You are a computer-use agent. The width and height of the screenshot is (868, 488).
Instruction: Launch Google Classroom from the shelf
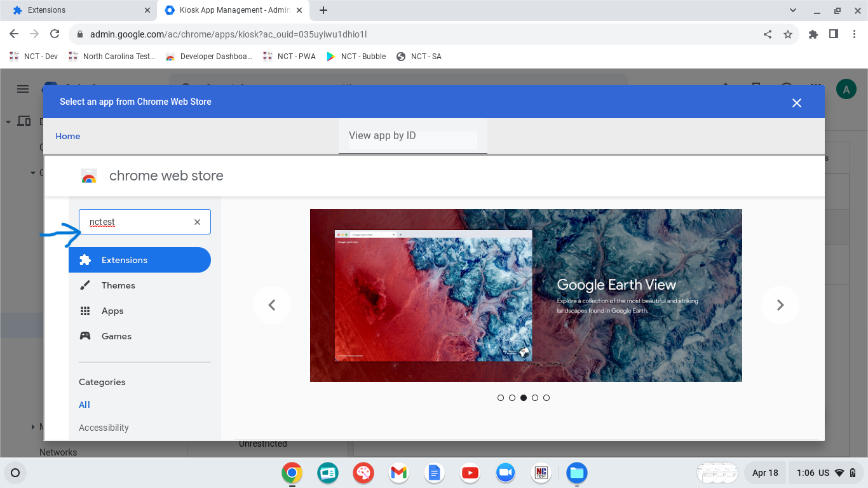coord(328,473)
